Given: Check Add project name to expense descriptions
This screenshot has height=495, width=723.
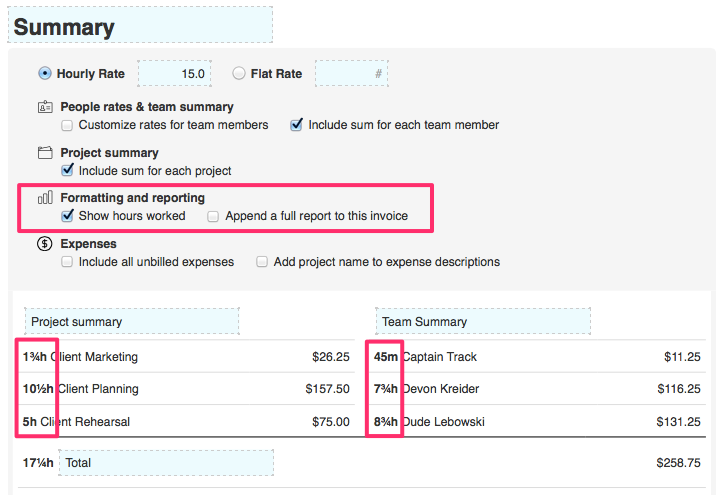Looking at the screenshot, I should click(262, 262).
